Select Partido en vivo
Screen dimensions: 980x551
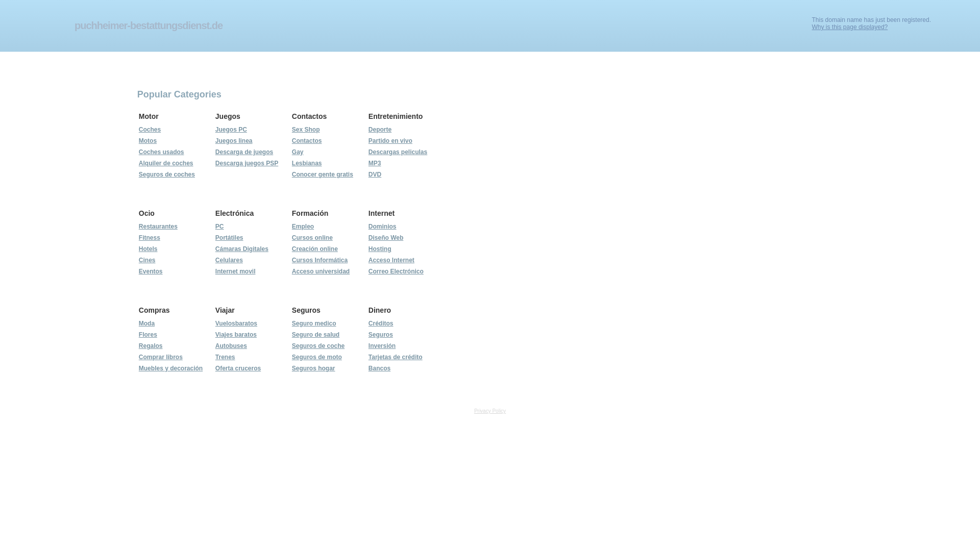tap(390, 141)
